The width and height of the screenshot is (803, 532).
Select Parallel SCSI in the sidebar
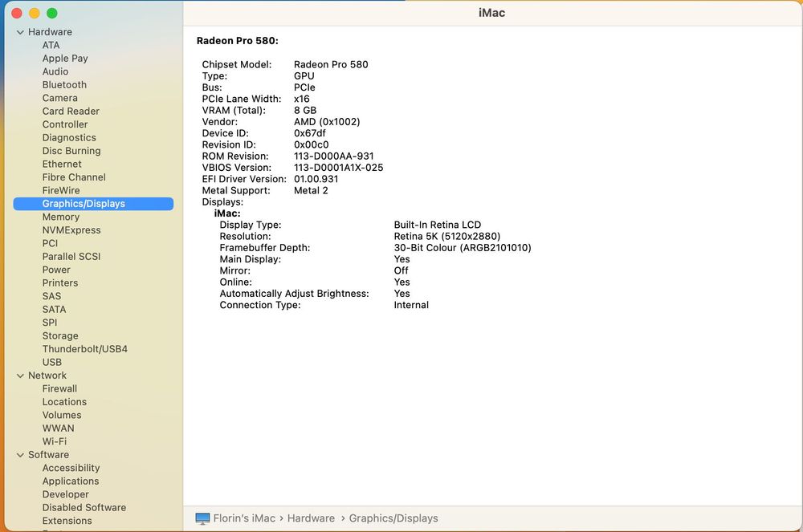[71, 257]
